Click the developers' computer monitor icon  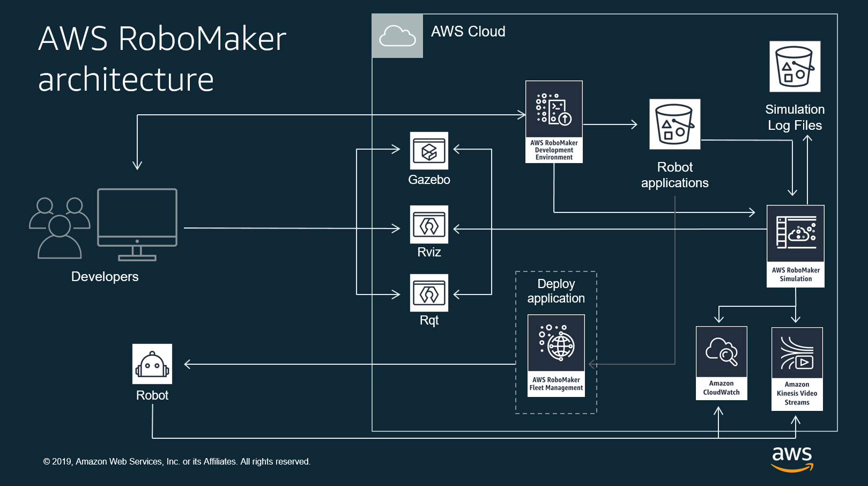[137, 225]
